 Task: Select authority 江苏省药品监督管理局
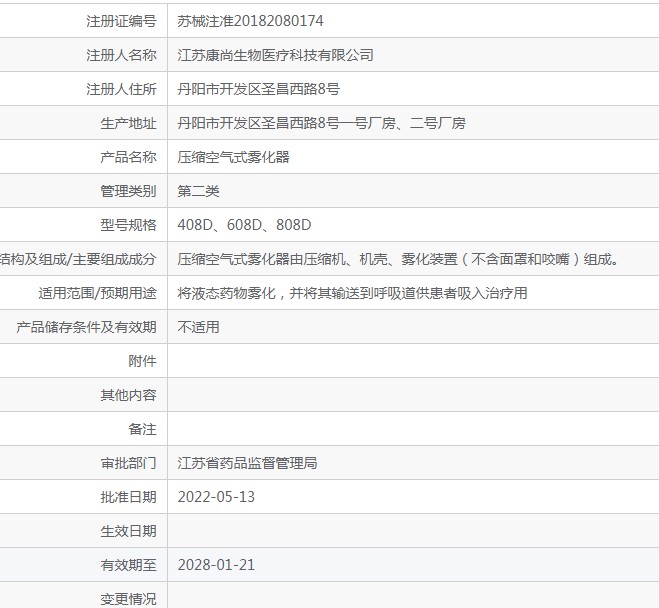(x=247, y=463)
